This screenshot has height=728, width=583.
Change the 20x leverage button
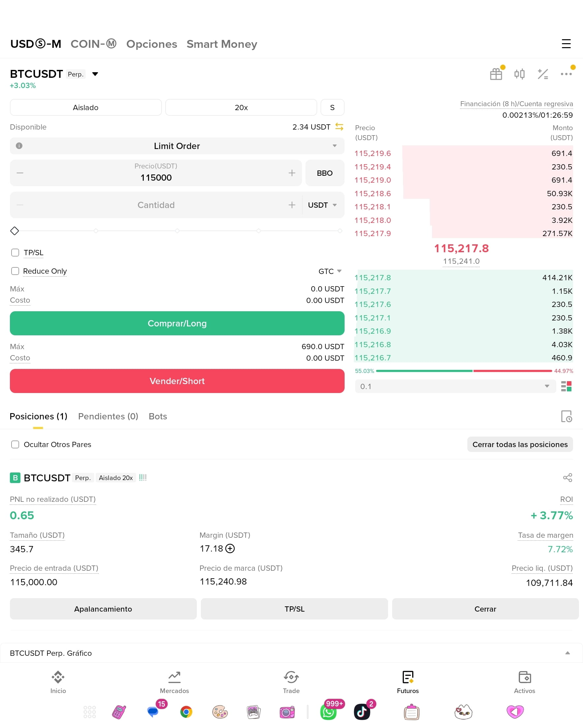click(x=241, y=107)
